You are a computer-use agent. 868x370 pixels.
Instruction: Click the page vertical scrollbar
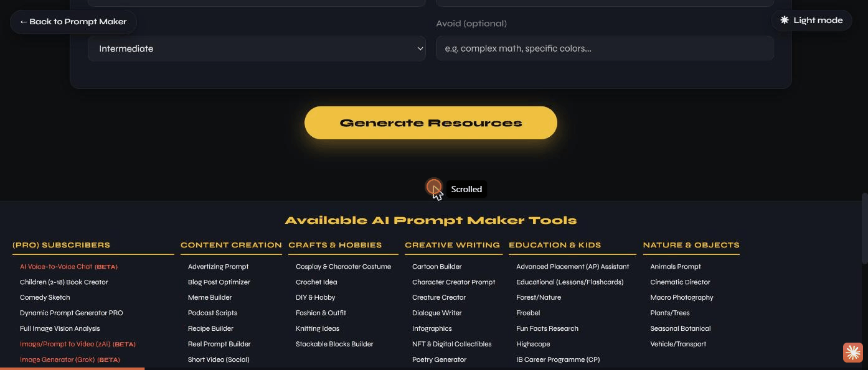[x=864, y=228]
